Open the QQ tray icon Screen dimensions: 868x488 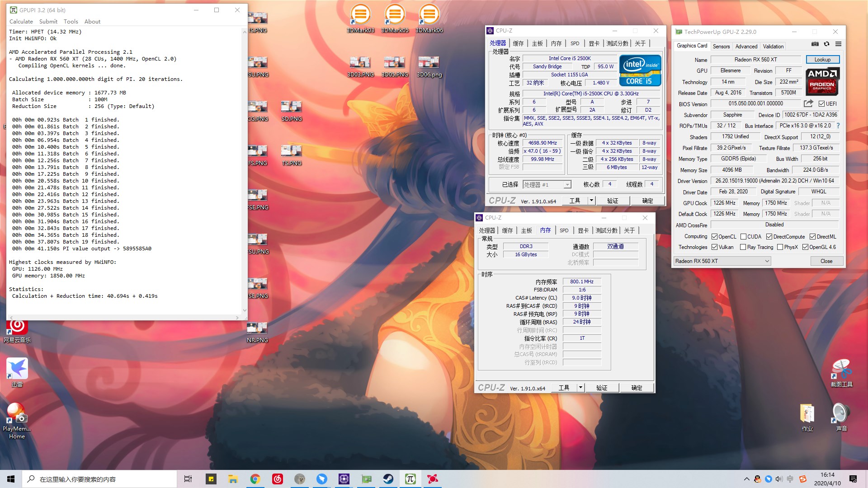tap(757, 479)
